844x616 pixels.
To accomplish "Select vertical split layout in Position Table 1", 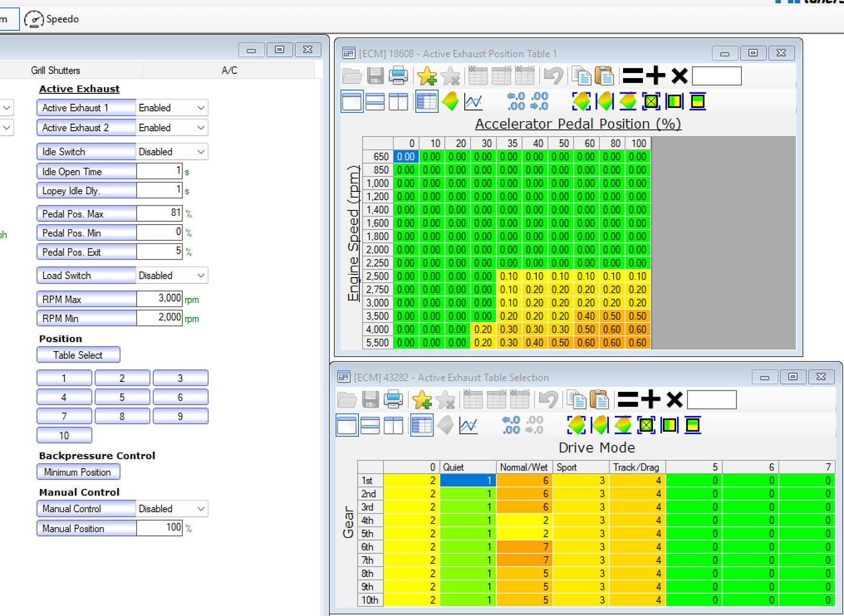I will [x=398, y=101].
